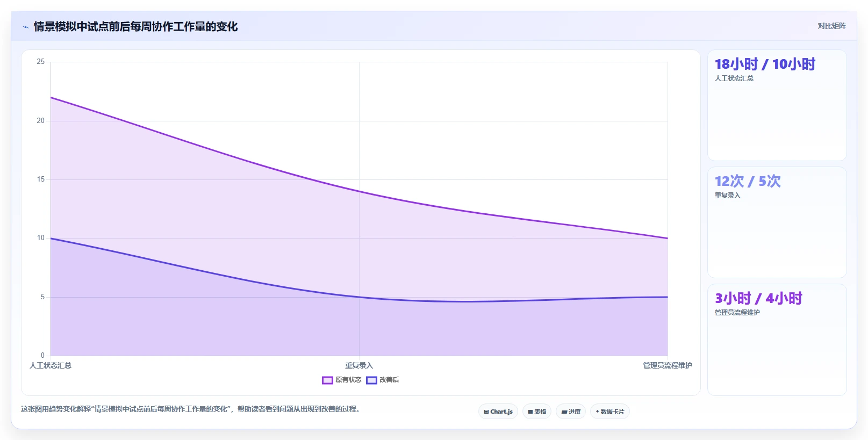The height and width of the screenshot is (440, 868).
Task: Click the y-axis value 5
Action: (42, 297)
